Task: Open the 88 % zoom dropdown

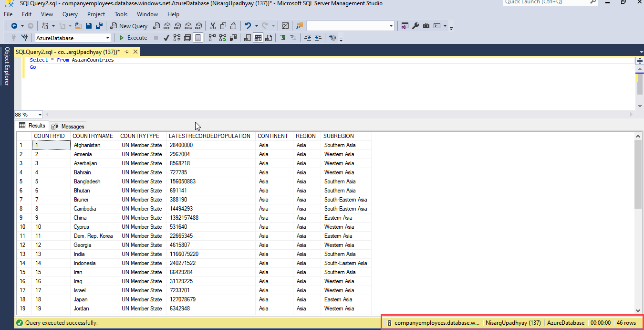Action: [x=39, y=115]
